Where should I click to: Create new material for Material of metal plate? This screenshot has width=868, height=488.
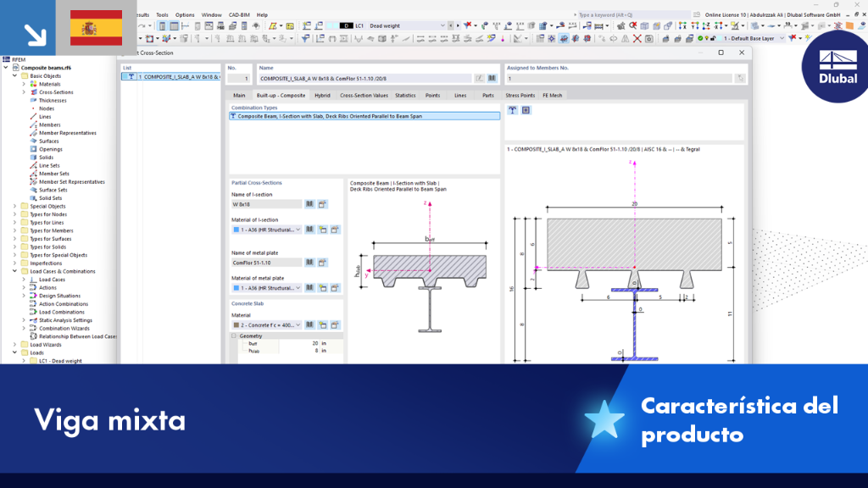(x=323, y=288)
